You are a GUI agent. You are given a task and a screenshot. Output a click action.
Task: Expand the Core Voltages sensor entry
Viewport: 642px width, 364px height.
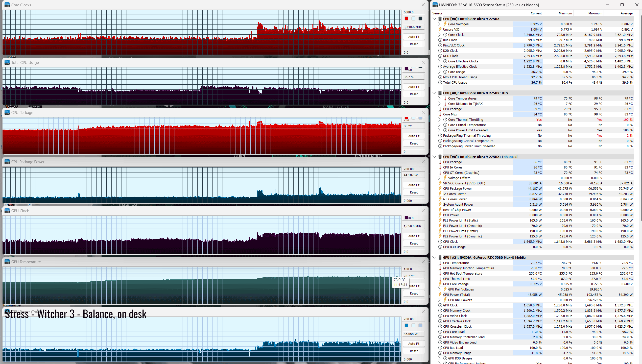pyautogui.click(x=439, y=24)
